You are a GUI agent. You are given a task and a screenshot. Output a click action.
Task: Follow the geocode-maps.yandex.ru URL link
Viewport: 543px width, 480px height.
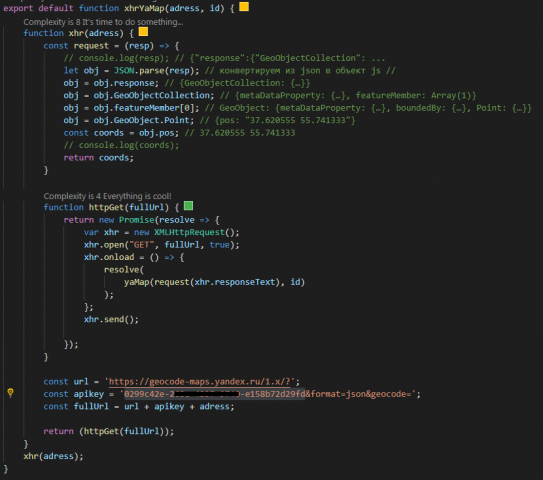[x=200, y=382]
